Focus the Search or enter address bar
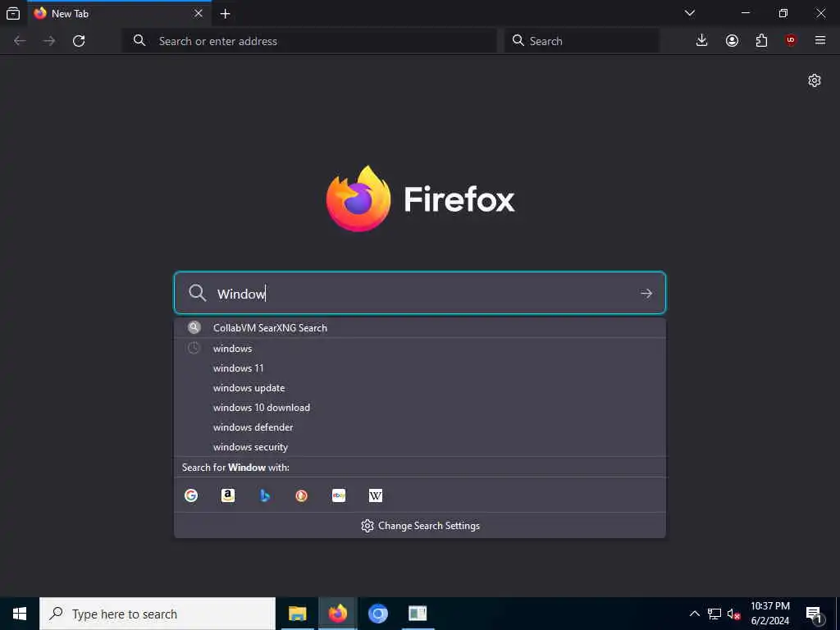840x630 pixels. click(309, 41)
